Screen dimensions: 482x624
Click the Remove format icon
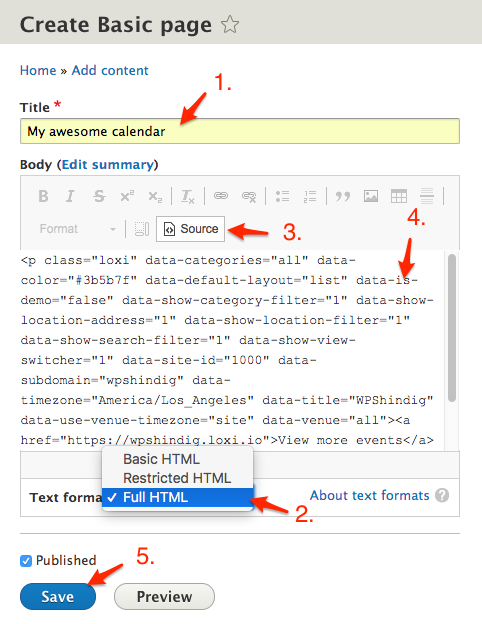tap(187, 196)
